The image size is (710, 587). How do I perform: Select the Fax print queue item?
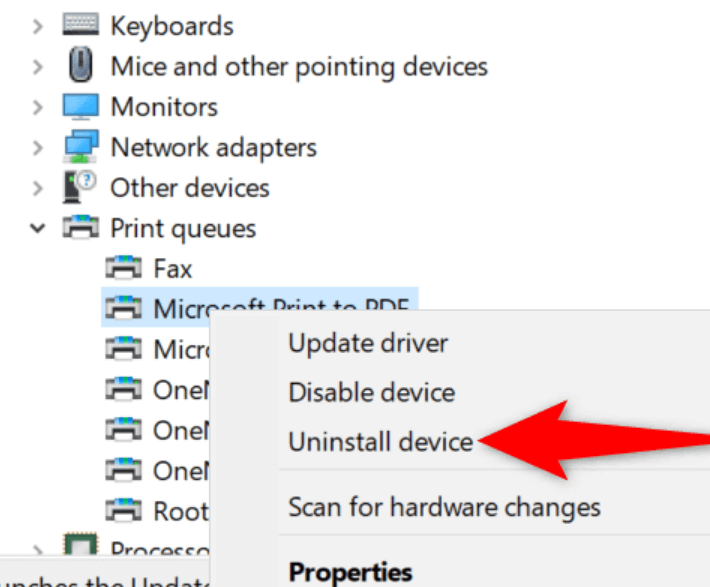(173, 269)
